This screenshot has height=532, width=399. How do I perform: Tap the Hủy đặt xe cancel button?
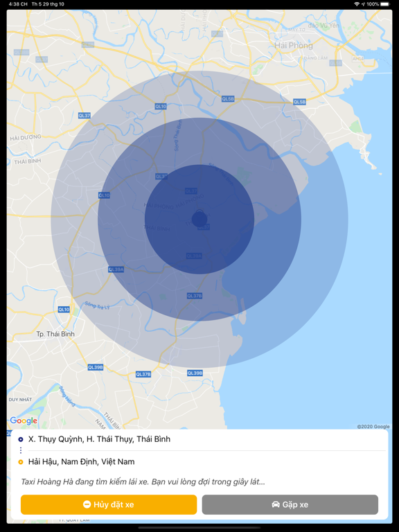(x=109, y=504)
